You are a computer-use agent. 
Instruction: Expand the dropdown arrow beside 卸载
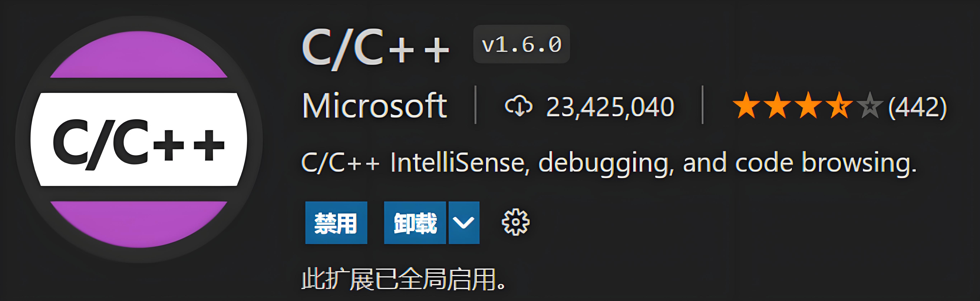point(464,223)
